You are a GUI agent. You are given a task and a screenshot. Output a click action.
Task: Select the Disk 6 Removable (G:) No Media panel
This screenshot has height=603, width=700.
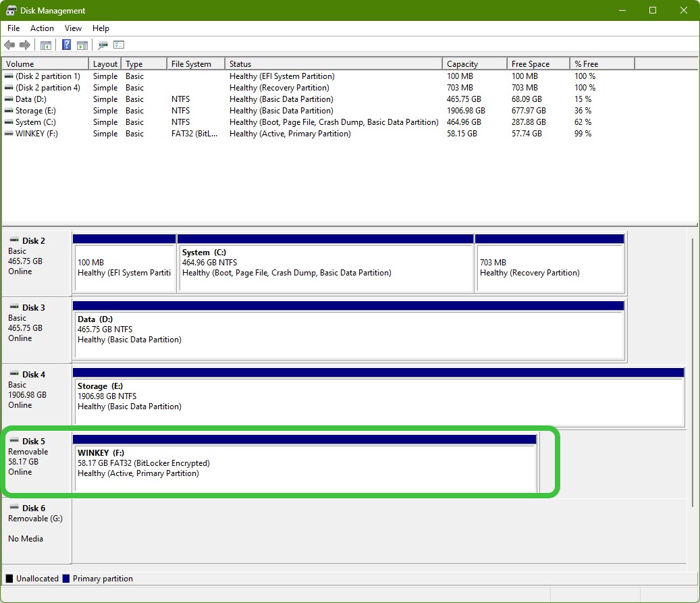36,531
